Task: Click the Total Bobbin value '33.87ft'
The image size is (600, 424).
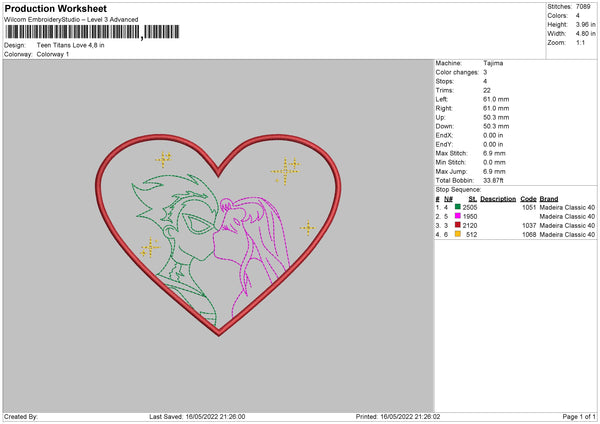Action: [x=493, y=181]
